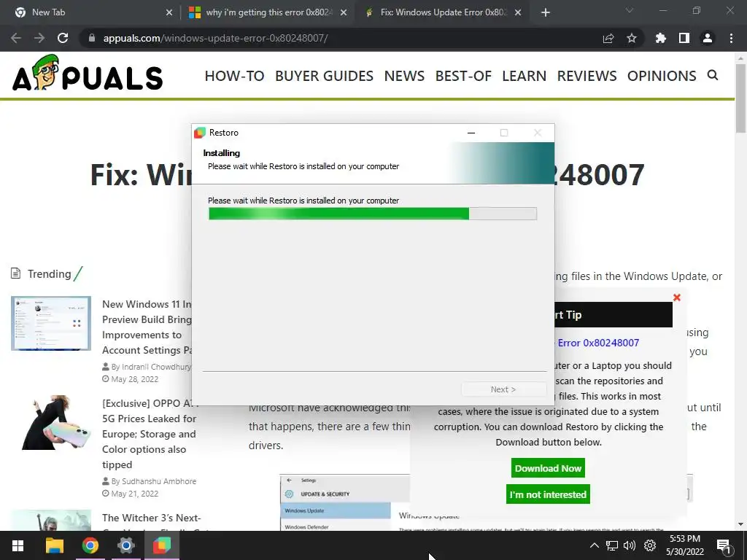Open the network status tray icon
Viewport: 747px width, 560px height.
pos(612,545)
